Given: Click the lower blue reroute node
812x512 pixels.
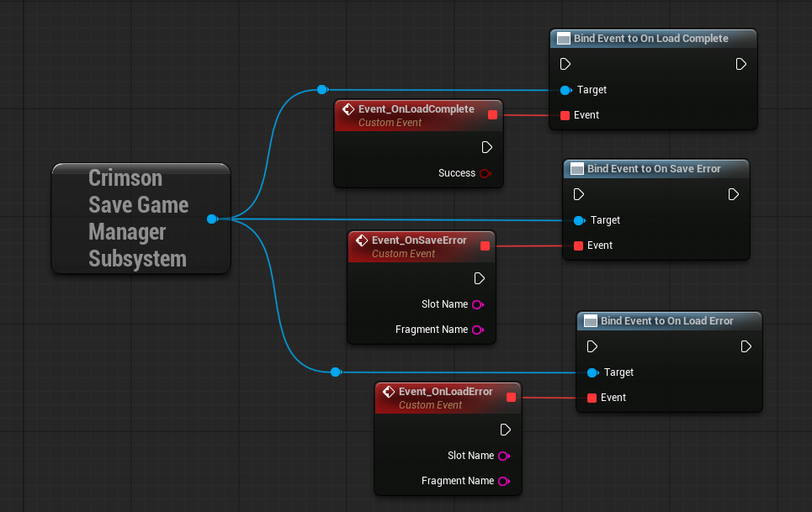Looking at the screenshot, I should [336, 372].
